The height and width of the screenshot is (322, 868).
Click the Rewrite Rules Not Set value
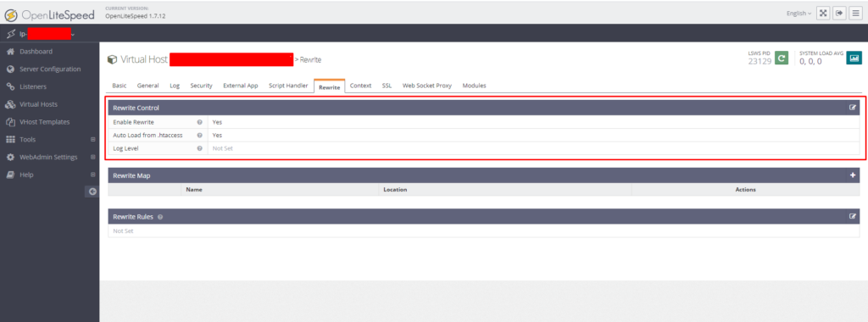[x=124, y=230]
